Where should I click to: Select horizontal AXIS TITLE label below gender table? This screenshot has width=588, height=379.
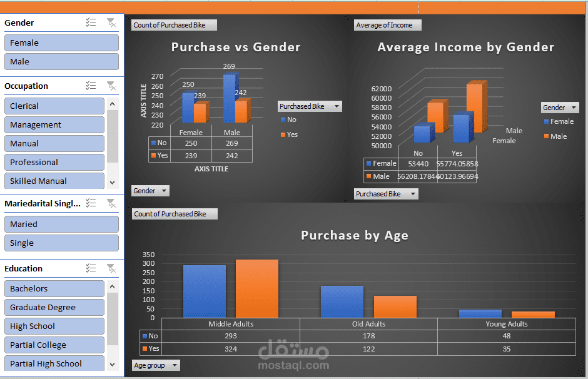pyautogui.click(x=211, y=169)
